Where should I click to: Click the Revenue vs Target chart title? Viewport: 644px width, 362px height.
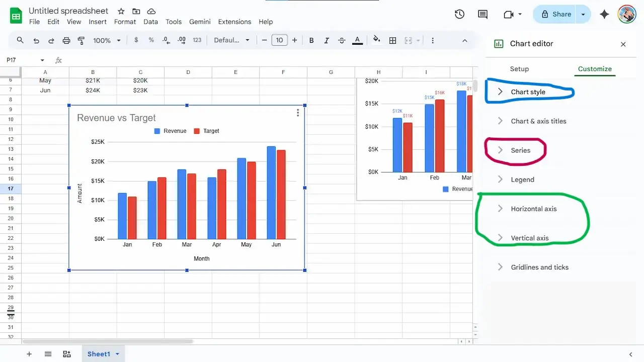click(x=116, y=118)
